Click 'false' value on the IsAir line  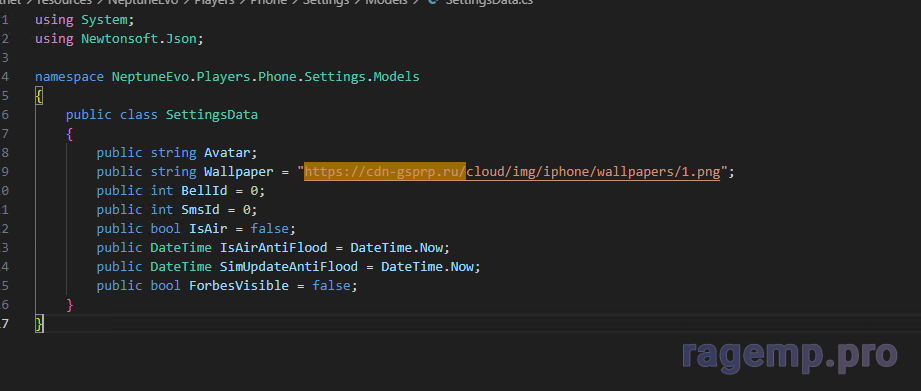point(269,228)
